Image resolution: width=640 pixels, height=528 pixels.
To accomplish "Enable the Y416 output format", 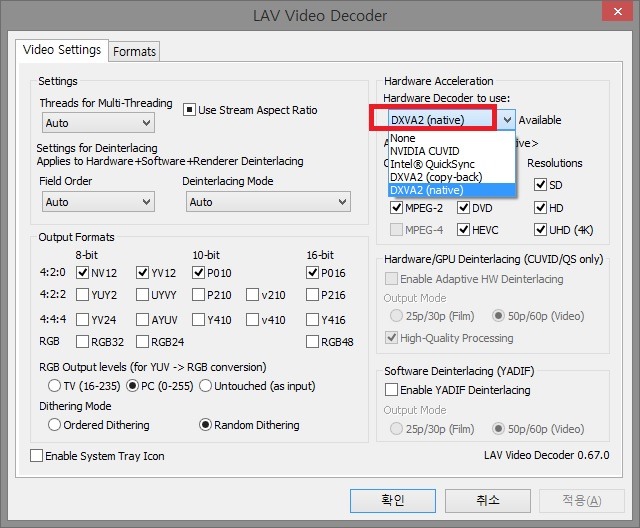I will tap(312, 319).
